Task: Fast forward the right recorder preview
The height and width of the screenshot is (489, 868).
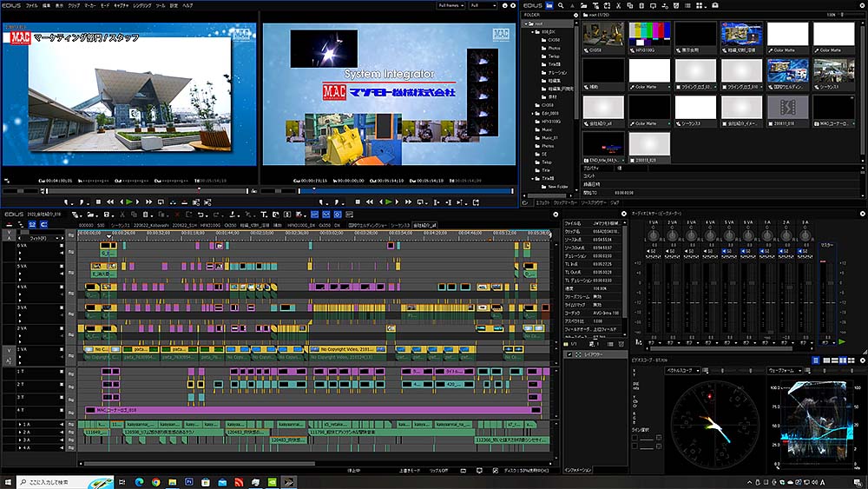Action: [x=408, y=202]
